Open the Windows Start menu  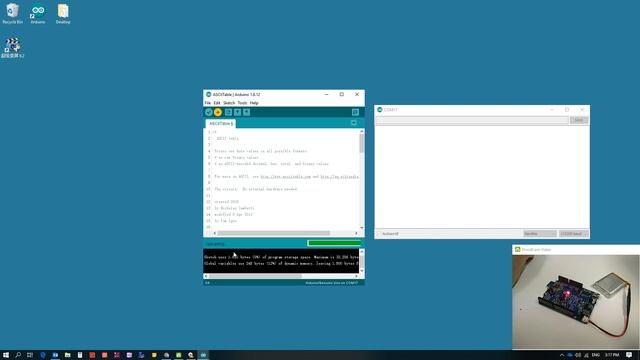click(6, 355)
